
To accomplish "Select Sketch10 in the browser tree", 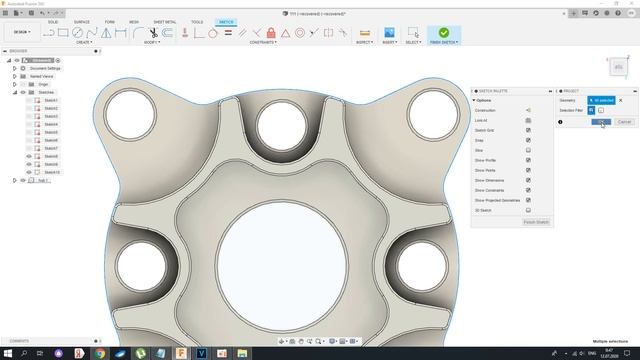I will (52, 172).
